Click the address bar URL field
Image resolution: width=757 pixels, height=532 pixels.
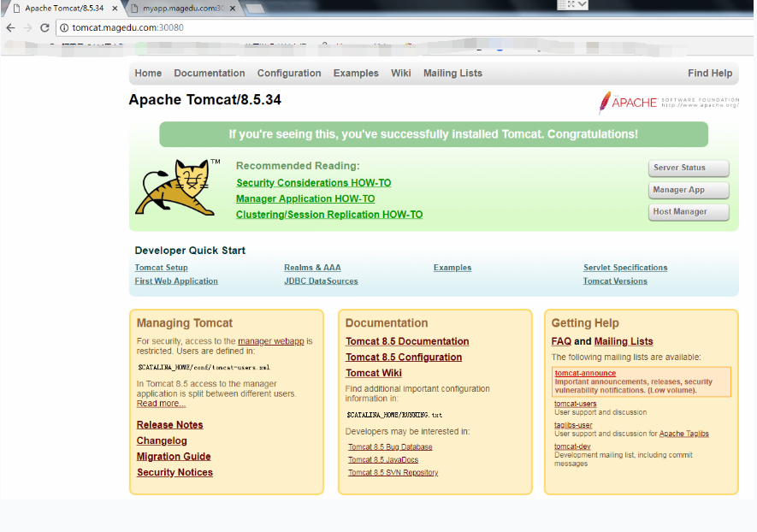(x=342, y=27)
